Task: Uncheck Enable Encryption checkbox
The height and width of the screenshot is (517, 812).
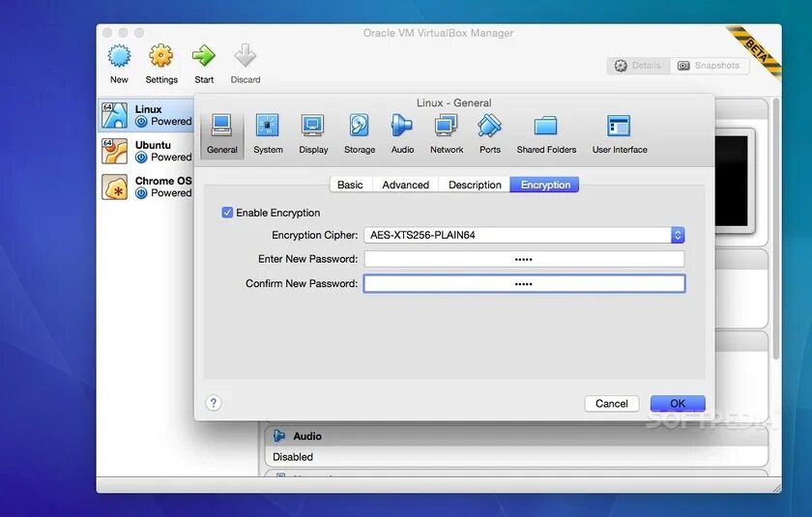Action: (x=227, y=213)
